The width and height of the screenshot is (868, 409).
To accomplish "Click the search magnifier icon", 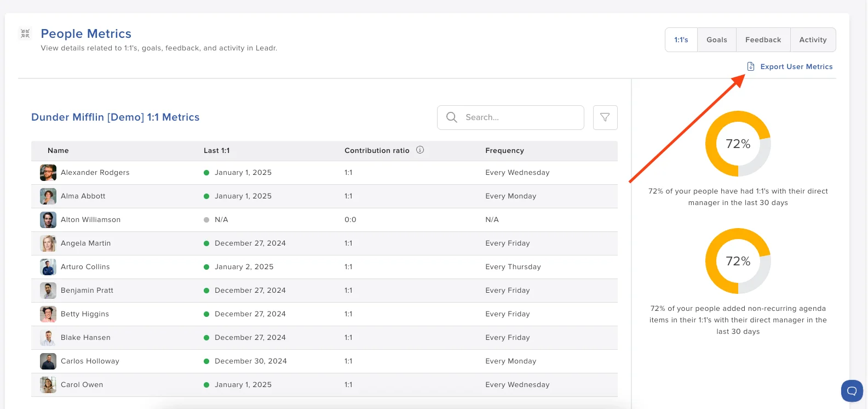I will pos(452,117).
